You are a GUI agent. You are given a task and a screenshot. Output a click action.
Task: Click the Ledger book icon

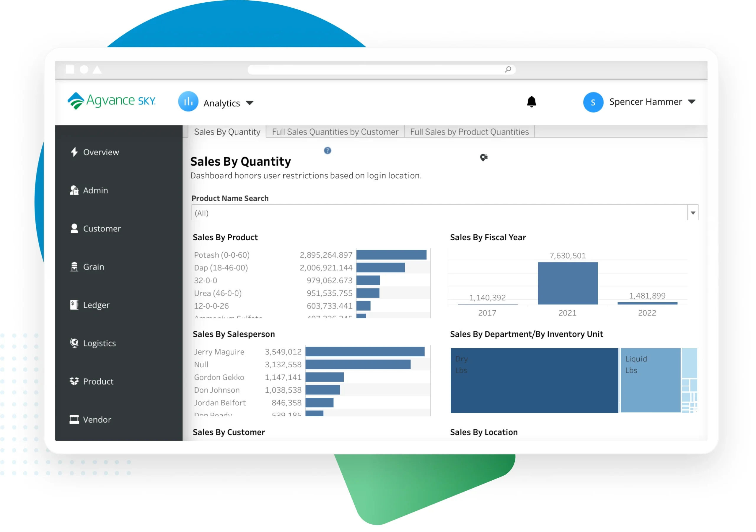coord(74,305)
